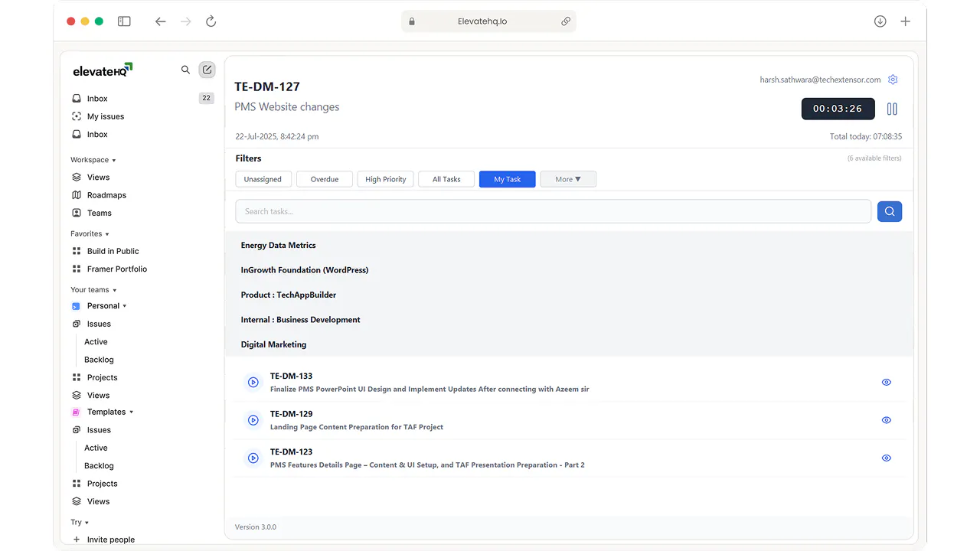Copy the page link icon in the address bar

tap(566, 21)
